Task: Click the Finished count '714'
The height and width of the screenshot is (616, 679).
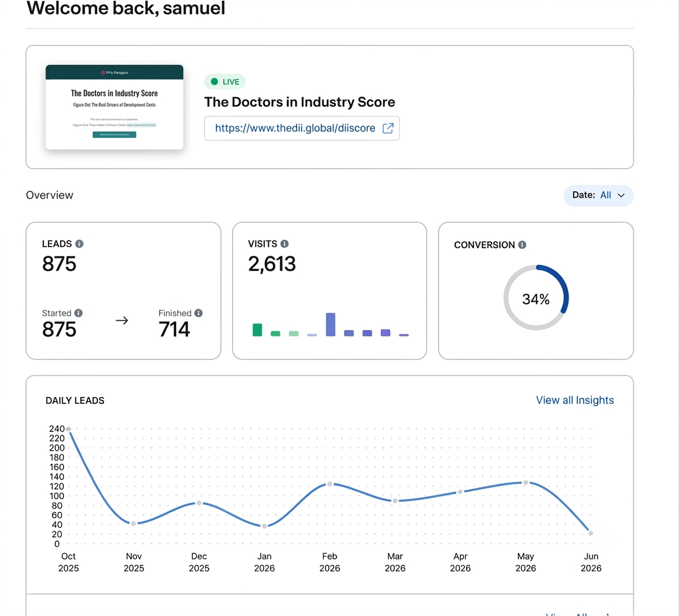Action: tap(174, 329)
